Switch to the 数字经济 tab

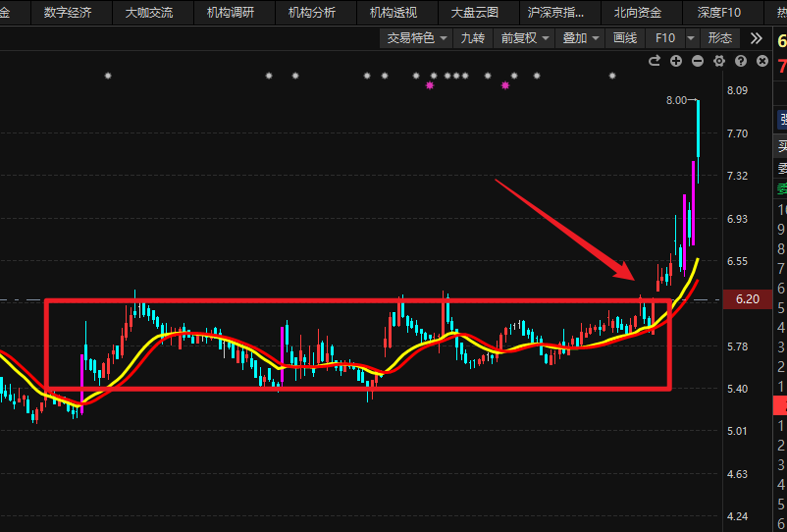[68, 13]
